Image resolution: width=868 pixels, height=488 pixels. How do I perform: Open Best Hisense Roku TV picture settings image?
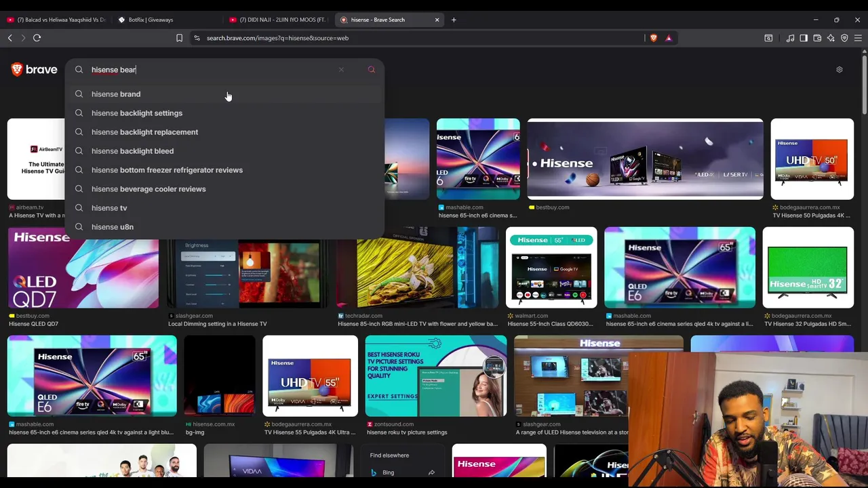tap(436, 375)
